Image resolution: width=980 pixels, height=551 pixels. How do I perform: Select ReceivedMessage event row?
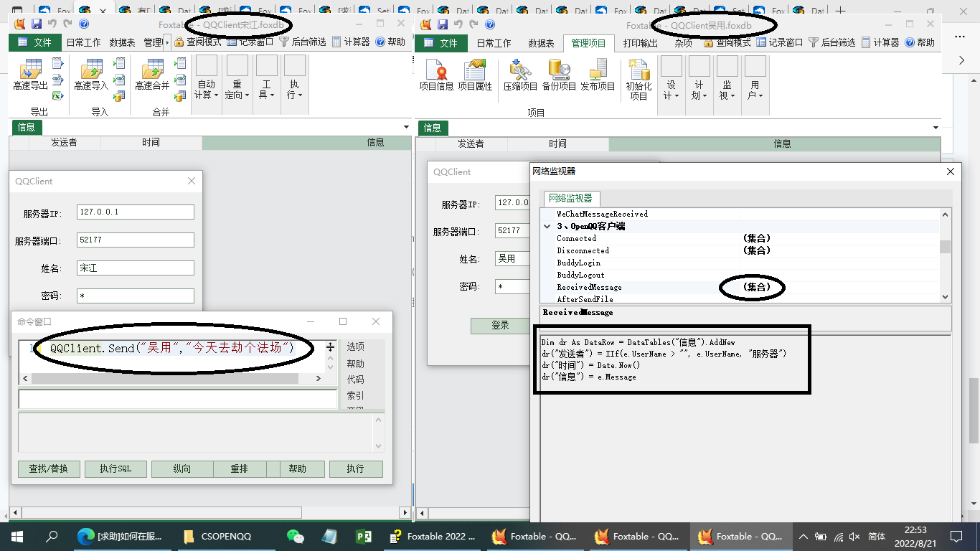pyautogui.click(x=739, y=287)
